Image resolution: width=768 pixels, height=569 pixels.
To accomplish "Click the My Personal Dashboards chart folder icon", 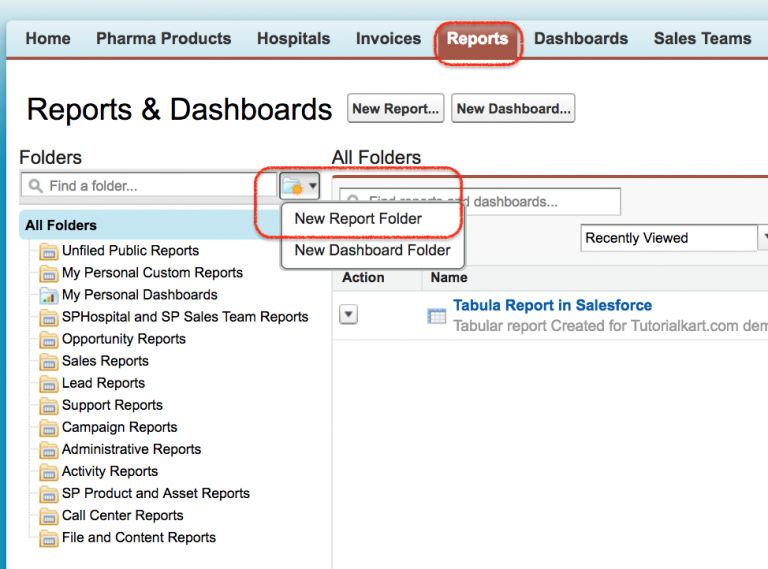I will tap(48, 295).
